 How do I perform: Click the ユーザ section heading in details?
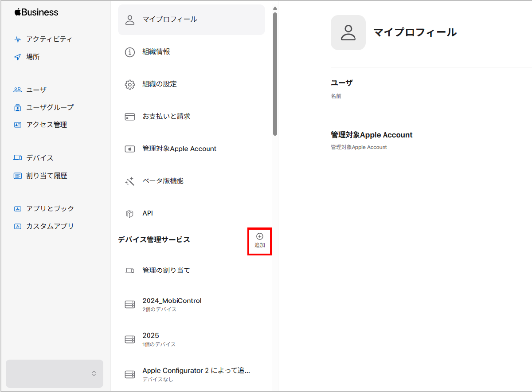pyautogui.click(x=342, y=83)
